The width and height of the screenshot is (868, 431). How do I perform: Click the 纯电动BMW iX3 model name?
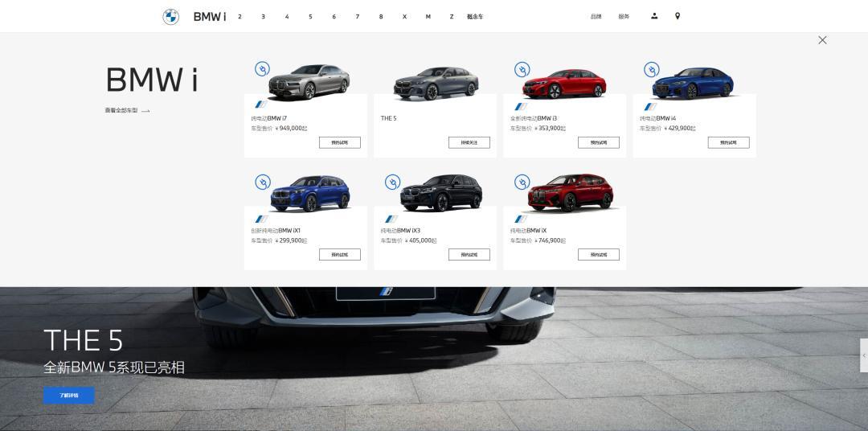400,231
